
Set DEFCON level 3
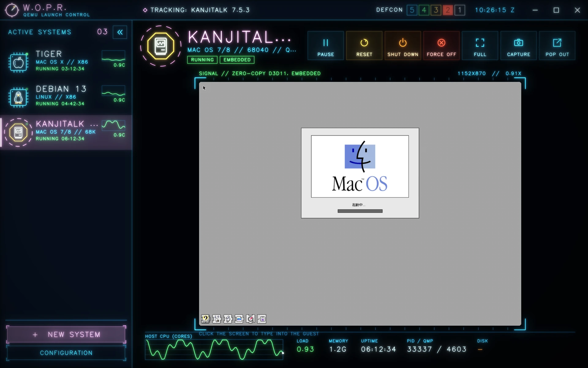coord(436,10)
